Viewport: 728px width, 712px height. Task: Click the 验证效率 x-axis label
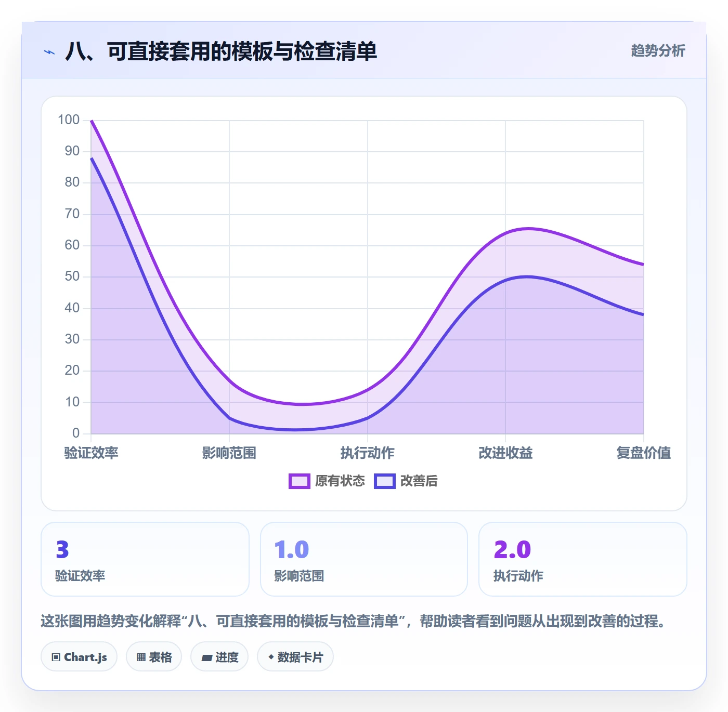pyautogui.click(x=91, y=453)
